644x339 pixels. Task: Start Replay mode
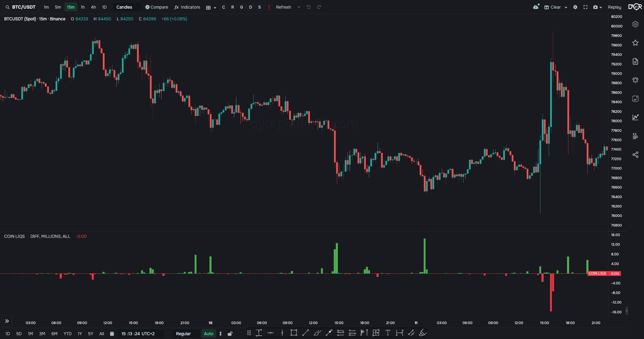[x=614, y=7]
